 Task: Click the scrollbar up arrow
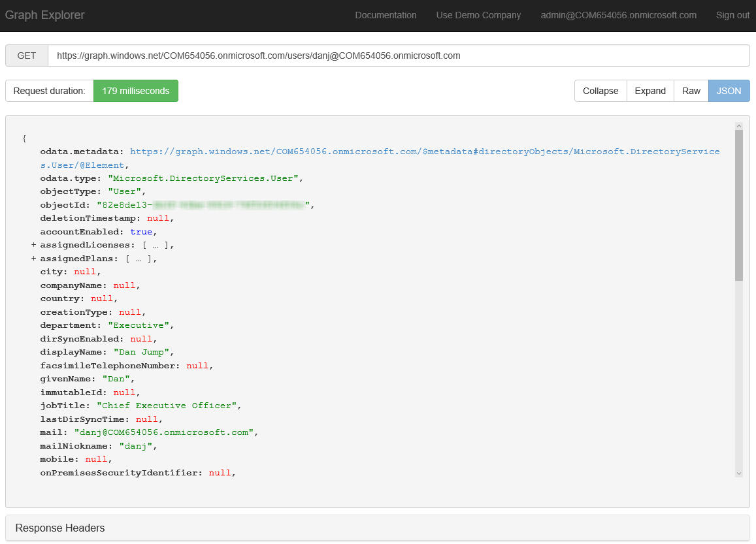pos(738,125)
